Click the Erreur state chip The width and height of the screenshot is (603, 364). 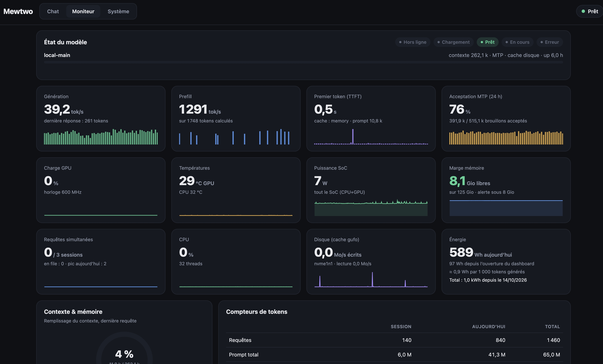pyautogui.click(x=550, y=42)
